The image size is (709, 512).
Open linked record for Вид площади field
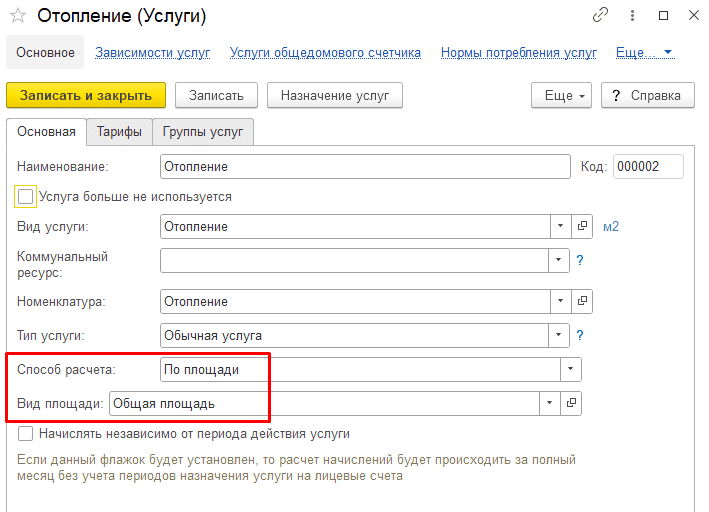pyautogui.click(x=571, y=403)
